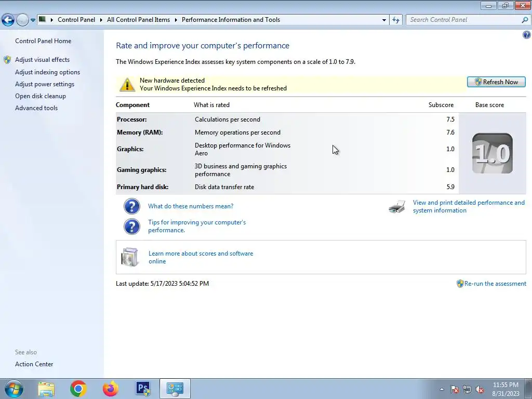Open Learn more about scores and software online
532x399 pixels.
(201, 258)
